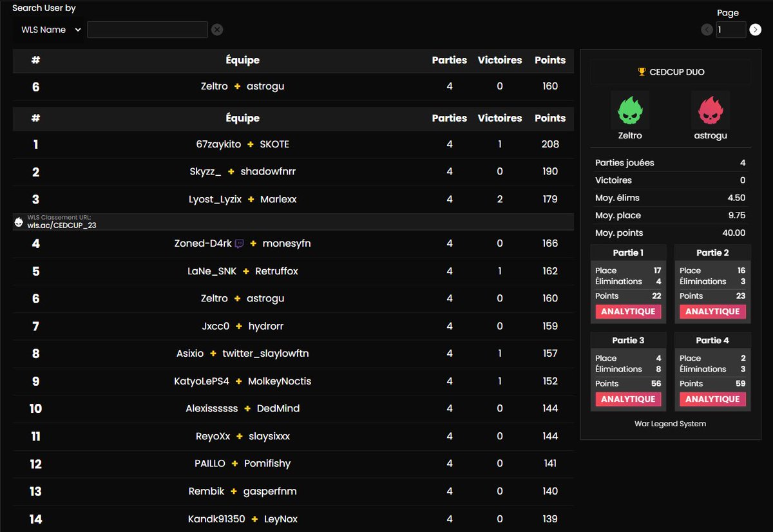Open Analytique for Partie 2
The width and height of the screenshot is (773, 532).
click(712, 312)
